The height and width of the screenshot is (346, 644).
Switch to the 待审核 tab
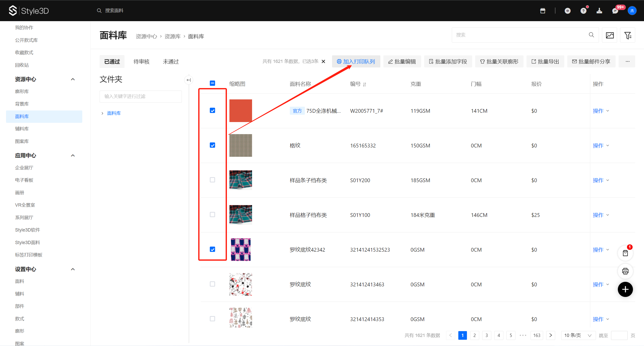(x=141, y=62)
